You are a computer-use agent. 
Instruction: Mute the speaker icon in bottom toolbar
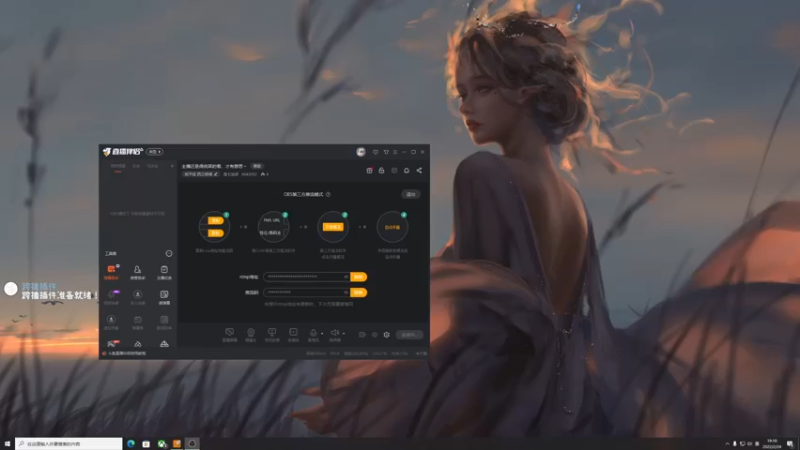[x=335, y=334]
